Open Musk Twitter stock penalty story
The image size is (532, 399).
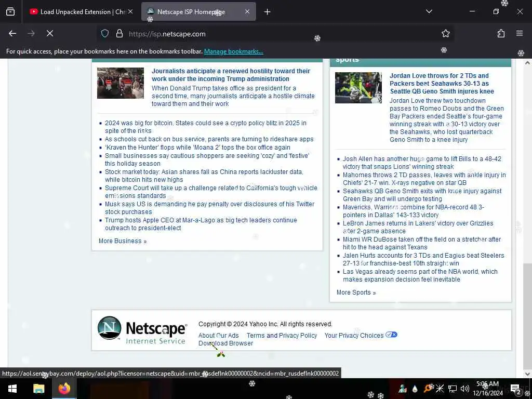tap(209, 208)
